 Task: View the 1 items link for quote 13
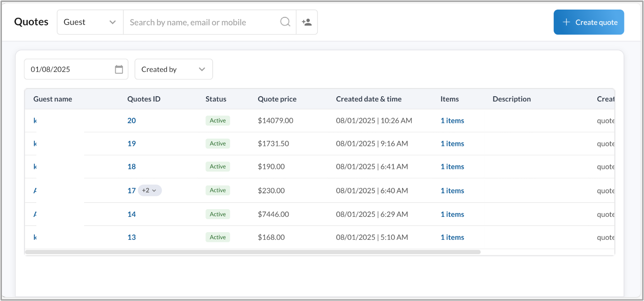click(x=452, y=237)
